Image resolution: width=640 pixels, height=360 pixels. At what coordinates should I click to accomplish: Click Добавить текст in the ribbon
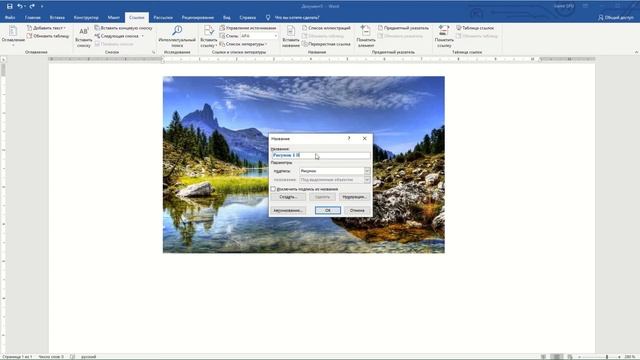point(47,28)
